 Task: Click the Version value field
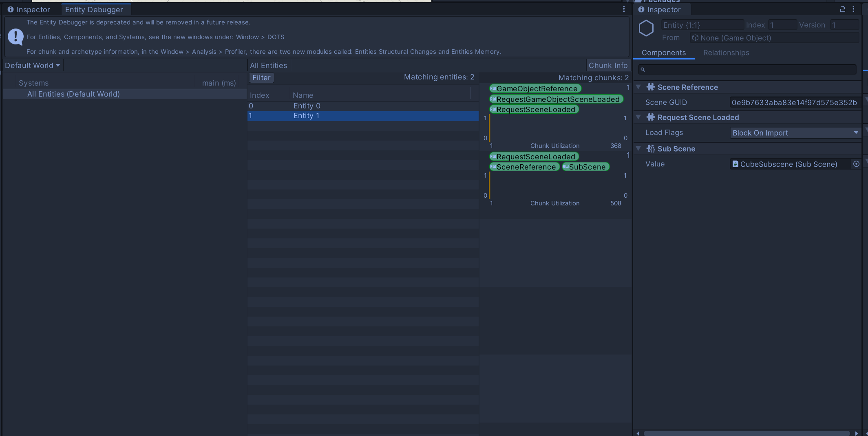(x=844, y=25)
